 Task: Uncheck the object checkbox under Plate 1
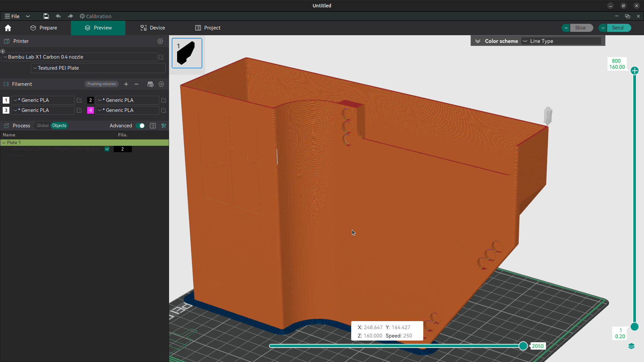tap(107, 149)
